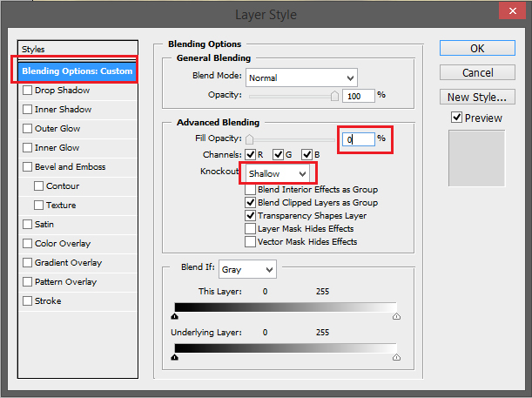
Task: Open the Blend If Gray dropdown
Action: click(247, 270)
